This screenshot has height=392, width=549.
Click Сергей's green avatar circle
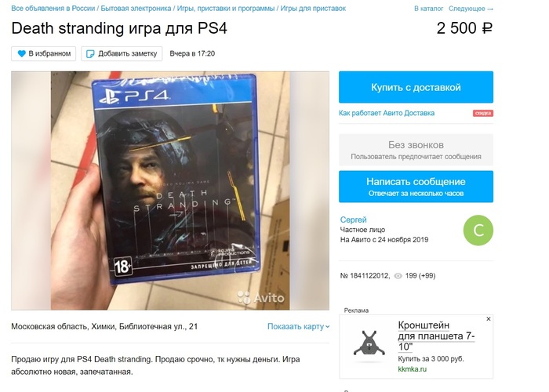[x=478, y=230]
